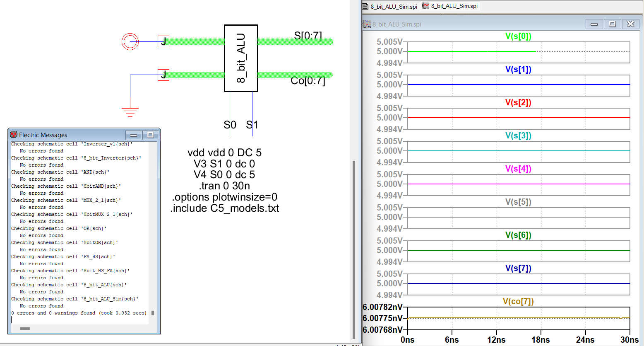644x346 pixels.
Task: Select the '.options plotwinsize=0' directive
Action: tap(224, 197)
